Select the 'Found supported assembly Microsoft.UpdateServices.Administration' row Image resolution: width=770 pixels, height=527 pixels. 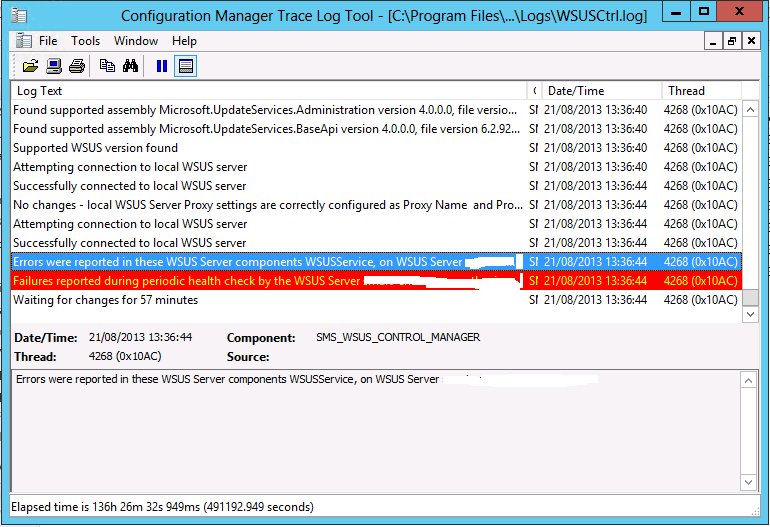pyautogui.click(x=376, y=110)
